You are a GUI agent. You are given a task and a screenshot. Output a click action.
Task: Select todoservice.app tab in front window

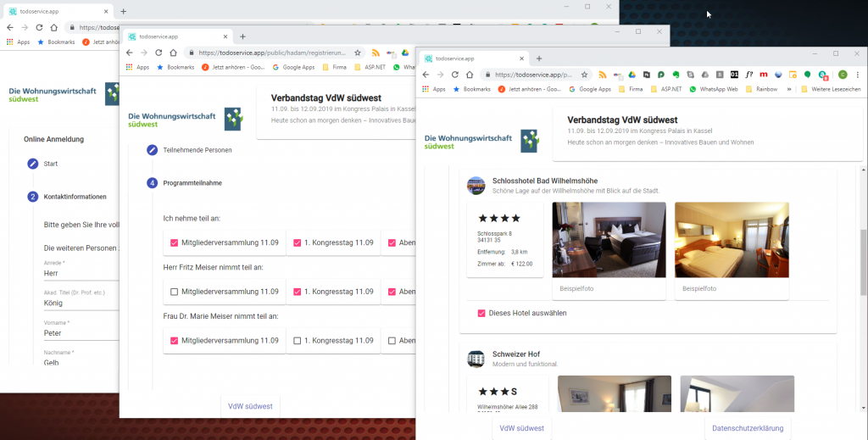pos(473,58)
